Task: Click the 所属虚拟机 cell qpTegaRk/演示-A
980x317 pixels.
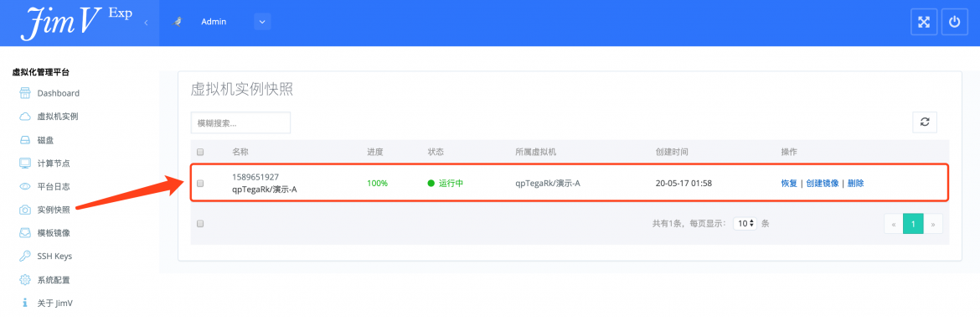Action: (x=548, y=183)
